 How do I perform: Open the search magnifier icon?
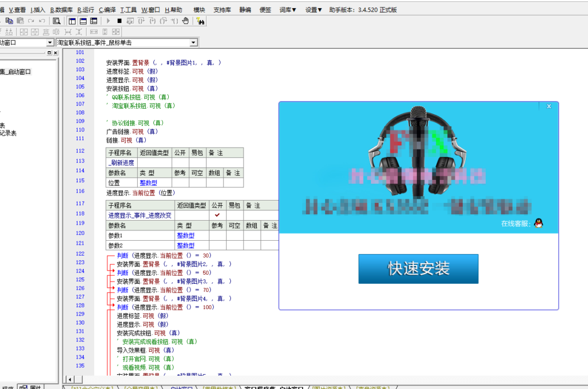pos(56,21)
